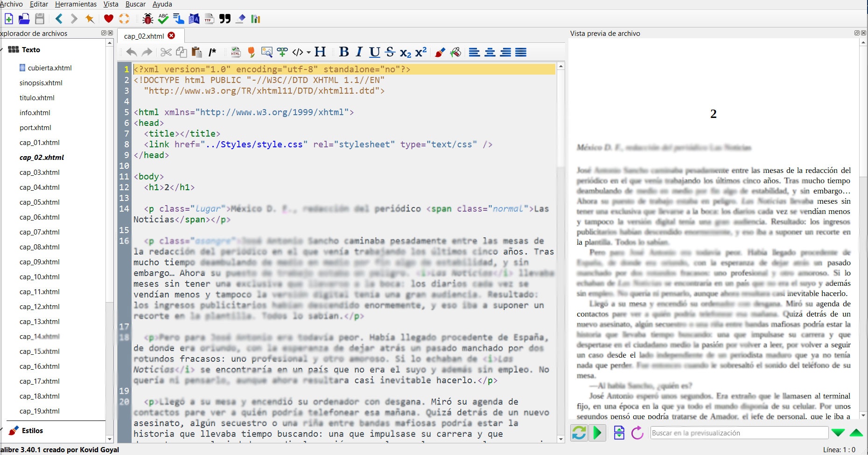Refresh the preview with the purple circular arrow

[637, 433]
